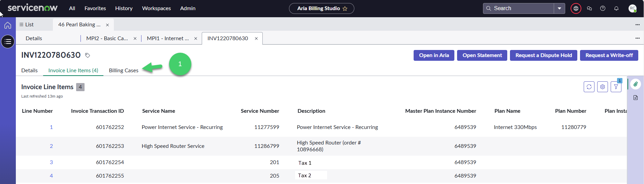Open line number 1 link
Image resolution: width=644 pixels, height=184 pixels.
[x=51, y=127]
